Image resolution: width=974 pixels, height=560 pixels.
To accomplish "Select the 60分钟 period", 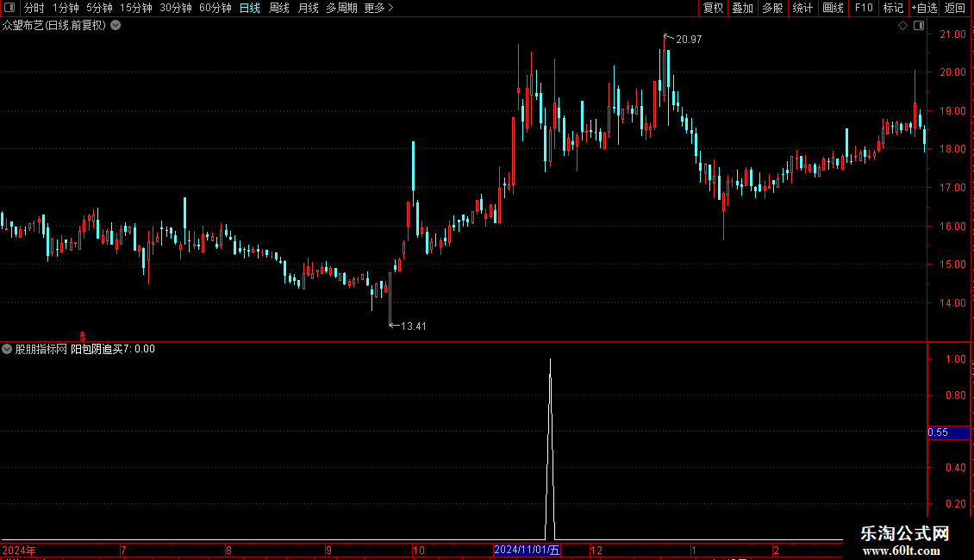I will [x=215, y=8].
